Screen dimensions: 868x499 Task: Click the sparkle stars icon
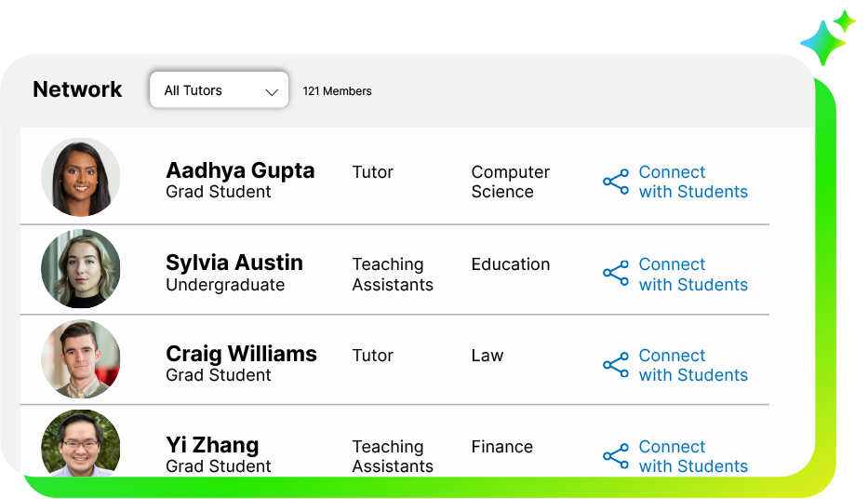[x=827, y=37]
